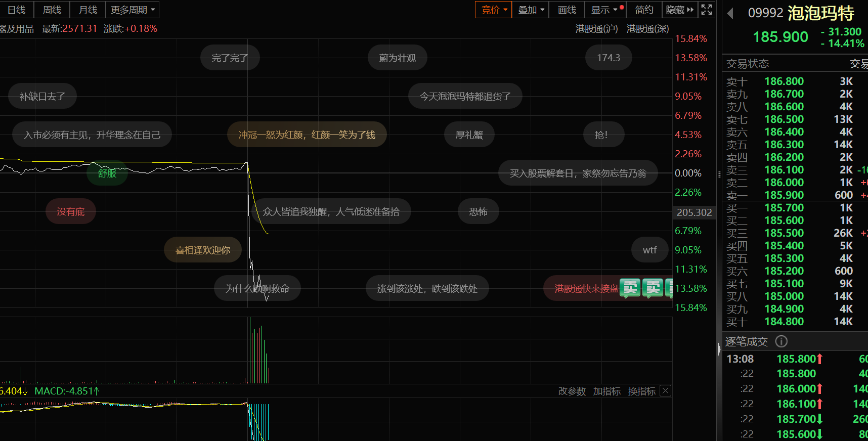Click the first green 卖 sticker icon
The height and width of the screenshot is (441, 868).
630,288
